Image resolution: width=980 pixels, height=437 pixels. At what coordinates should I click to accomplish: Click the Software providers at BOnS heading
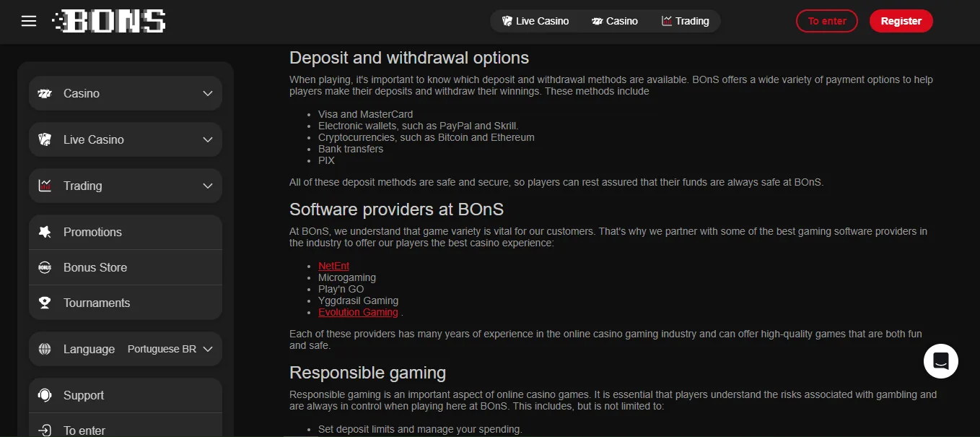(396, 209)
